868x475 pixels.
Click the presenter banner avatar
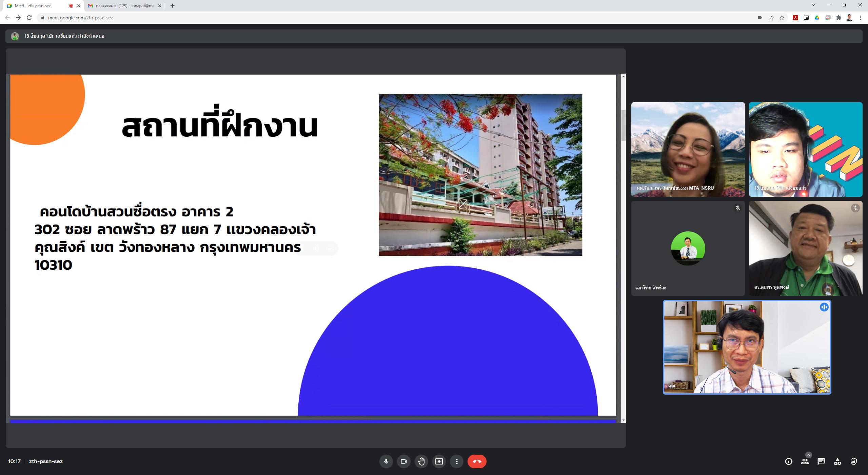[x=15, y=36]
